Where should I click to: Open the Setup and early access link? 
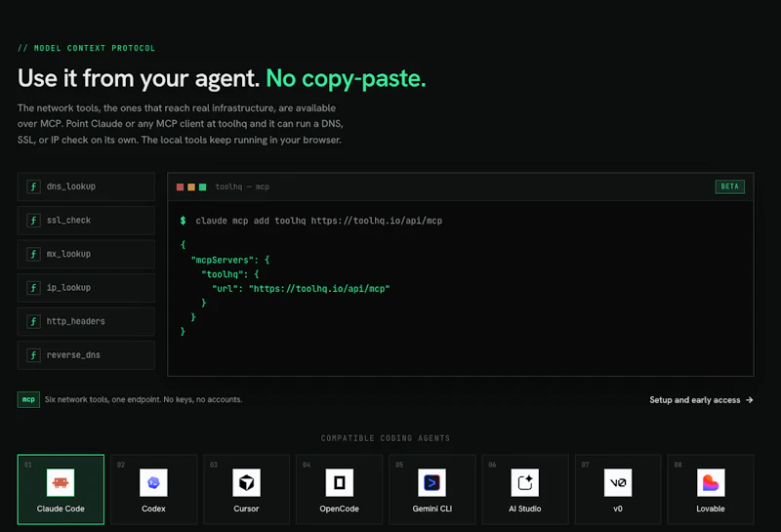(x=701, y=400)
